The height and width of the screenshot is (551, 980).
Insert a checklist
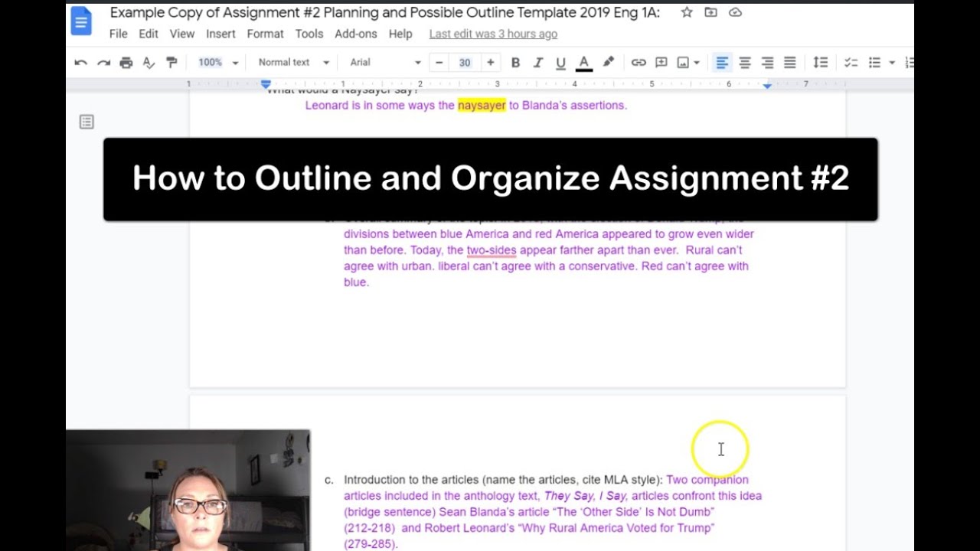point(851,63)
